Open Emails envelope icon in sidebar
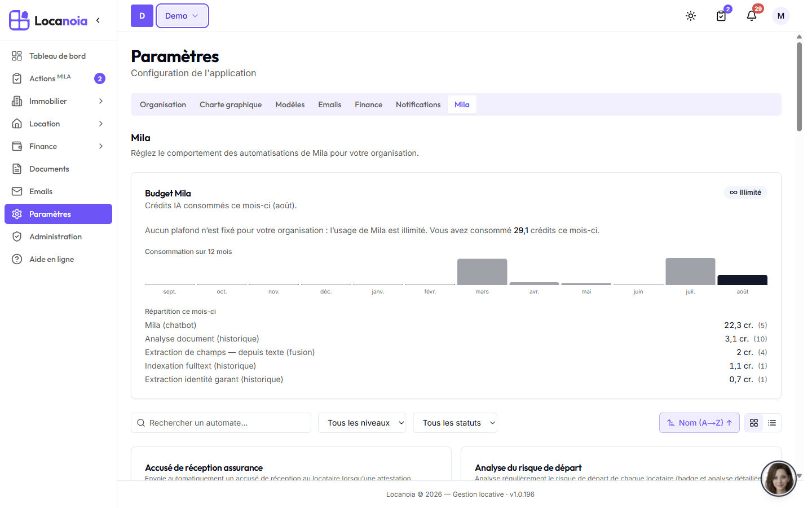Viewport: 812px width, 508px height. pyautogui.click(x=17, y=191)
